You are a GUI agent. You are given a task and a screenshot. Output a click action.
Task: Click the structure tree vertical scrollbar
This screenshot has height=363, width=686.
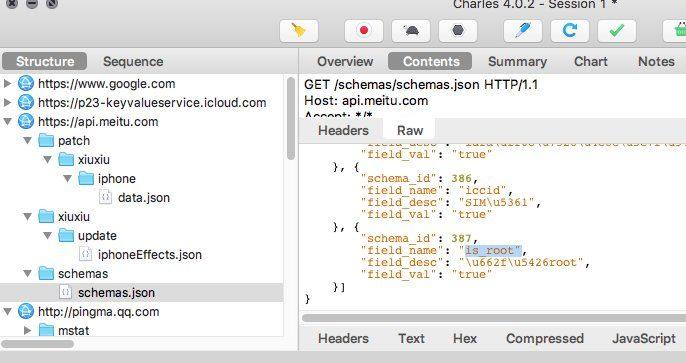tap(291, 119)
